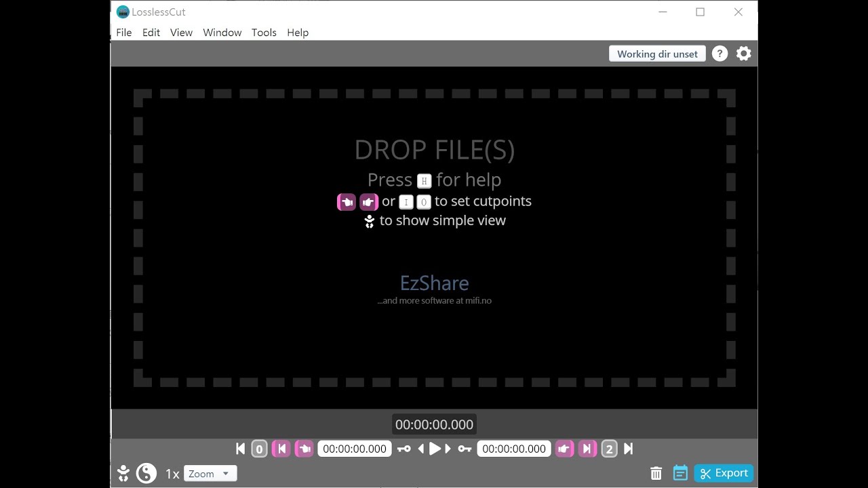
Task: Click the blue segment list icon
Action: click(x=680, y=473)
